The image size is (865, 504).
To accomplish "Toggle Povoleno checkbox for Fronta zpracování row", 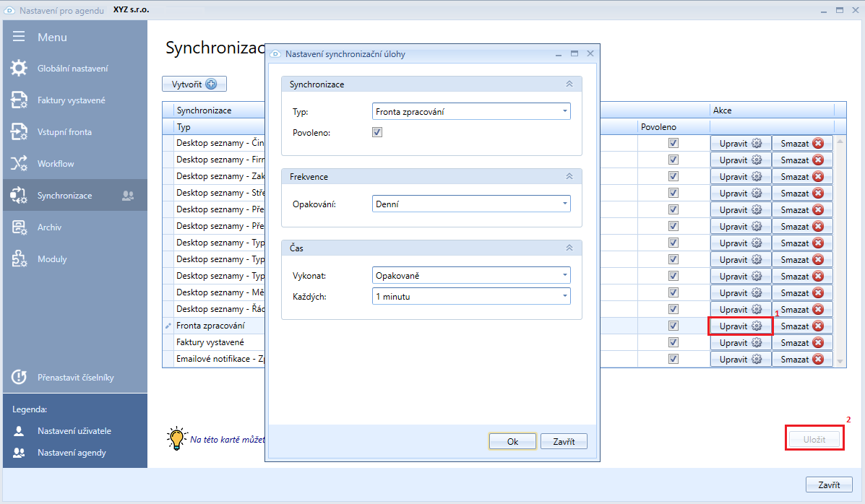I will click(x=674, y=326).
